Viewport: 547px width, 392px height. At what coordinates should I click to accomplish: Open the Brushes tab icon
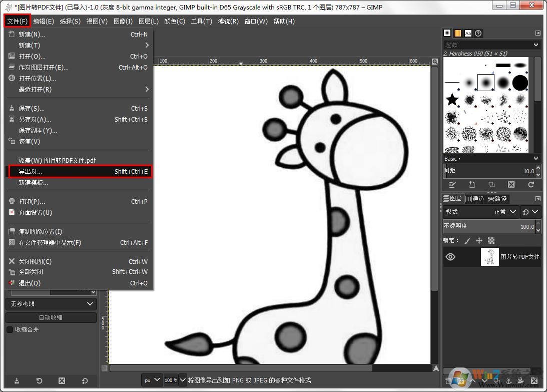(x=447, y=33)
